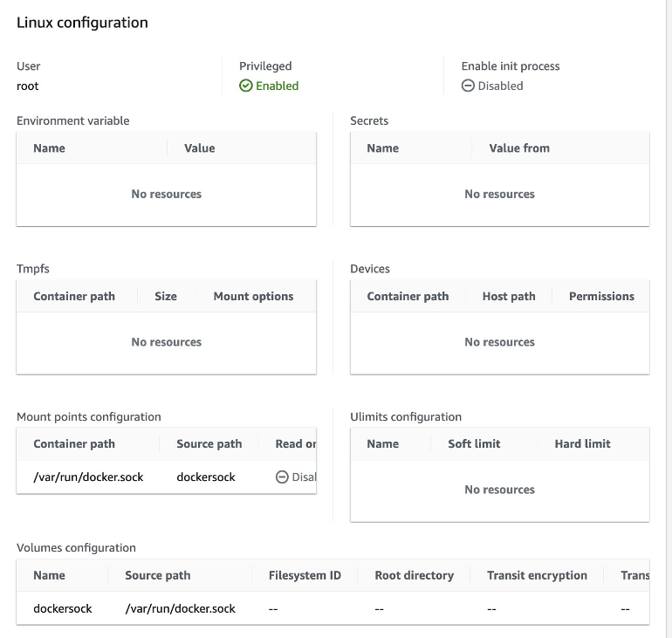Sort Secrets table by Value from column
Viewport: 672px width, 638px height.
tap(519, 148)
